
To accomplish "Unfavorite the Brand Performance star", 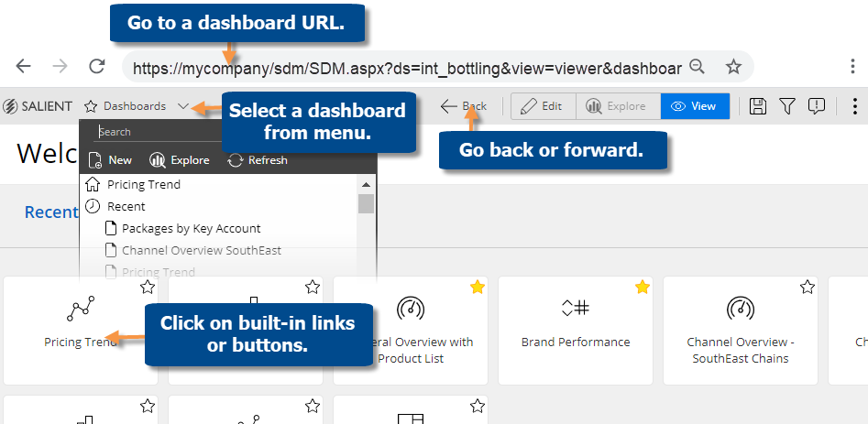I will (x=642, y=288).
